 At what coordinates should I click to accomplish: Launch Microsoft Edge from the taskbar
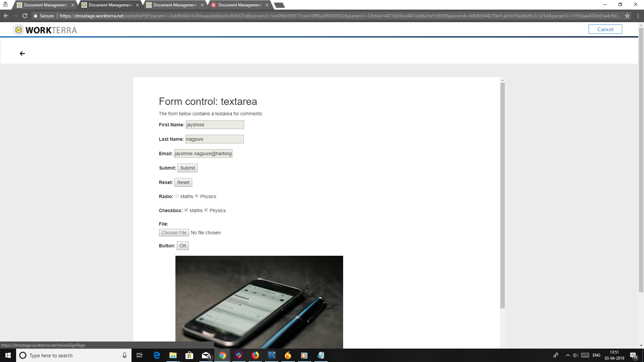[157, 355]
